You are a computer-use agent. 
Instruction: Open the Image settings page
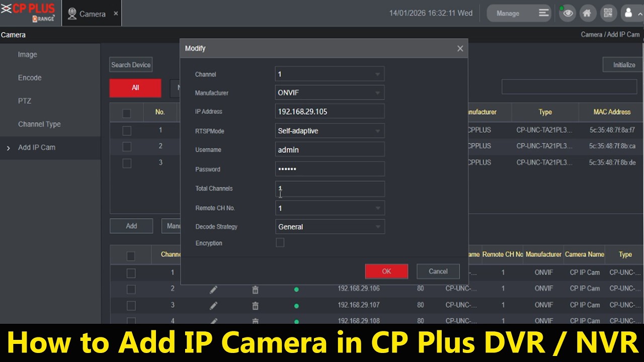[x=27, y=54]
